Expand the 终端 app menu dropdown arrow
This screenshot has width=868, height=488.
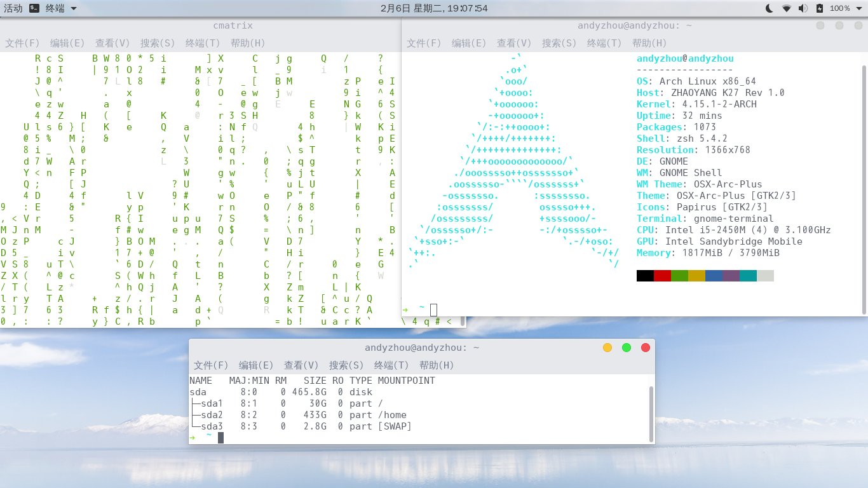click(x=74, y=9)
